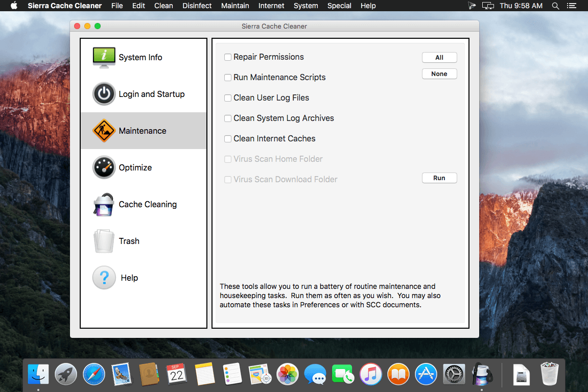The height and width of the screenshot is (392, 588).
Task: Click the Maintenance construction sign icon
Action: 104,131
